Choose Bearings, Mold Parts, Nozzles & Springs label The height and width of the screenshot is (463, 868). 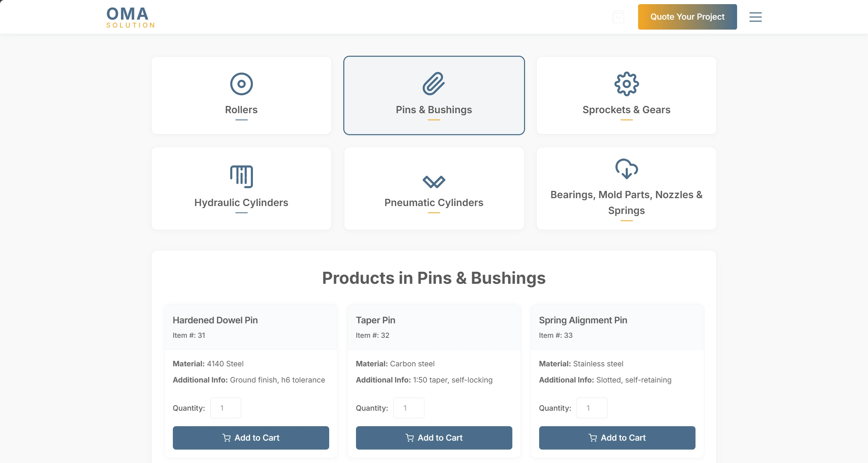(x=626, y=202)
